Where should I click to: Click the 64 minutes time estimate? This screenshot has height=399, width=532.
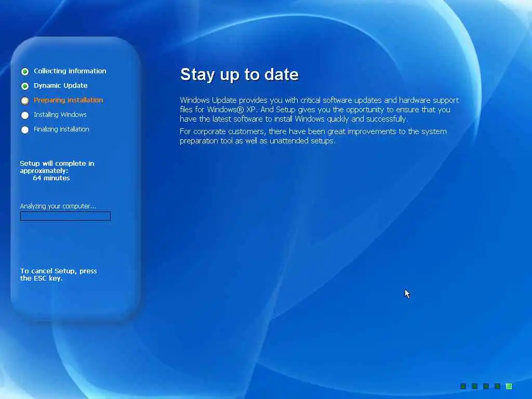[51, 178]
